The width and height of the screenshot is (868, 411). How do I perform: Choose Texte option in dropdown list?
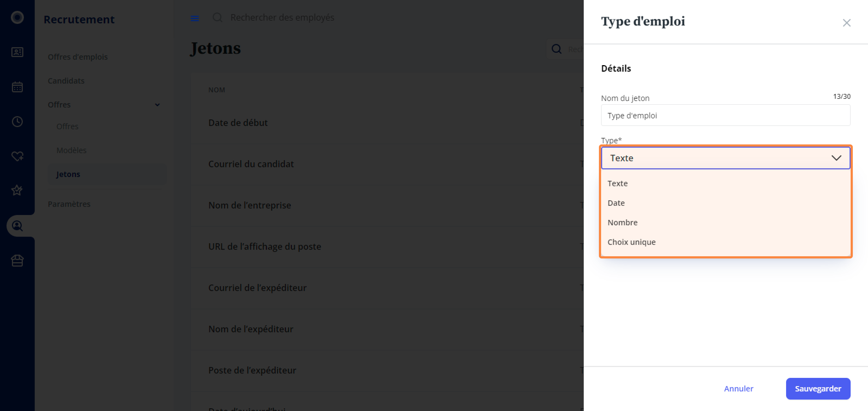[x=726, y=184]
